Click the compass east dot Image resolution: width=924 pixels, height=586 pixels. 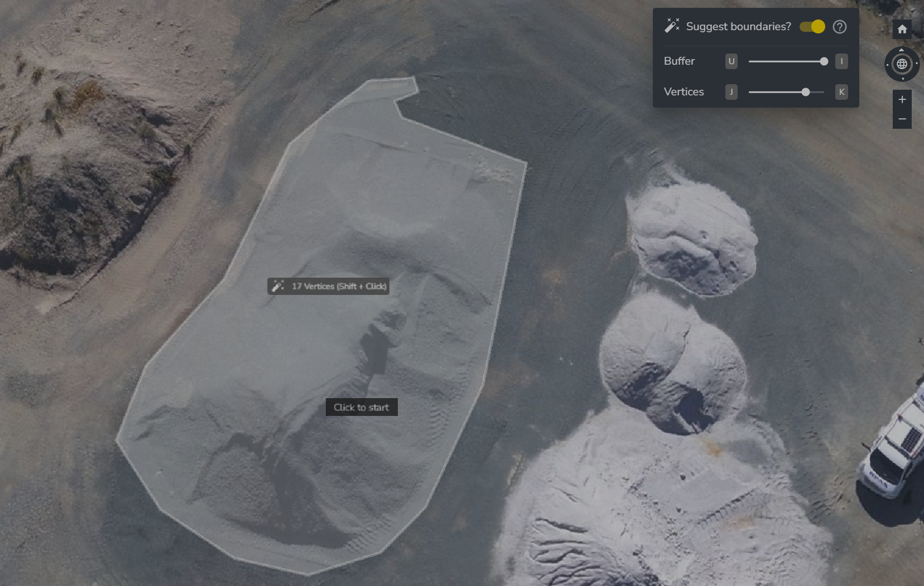click(x=917, y=64)
